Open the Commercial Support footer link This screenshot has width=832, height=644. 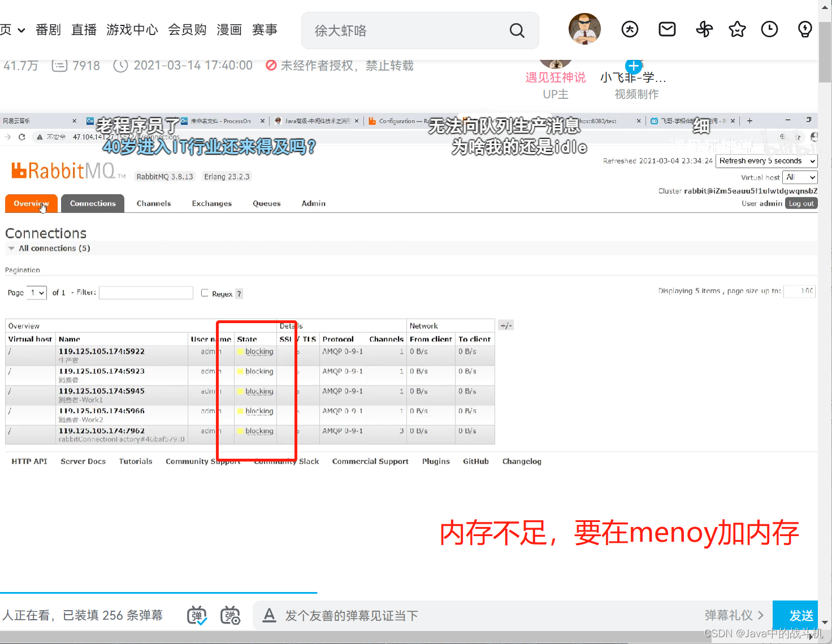370,462
